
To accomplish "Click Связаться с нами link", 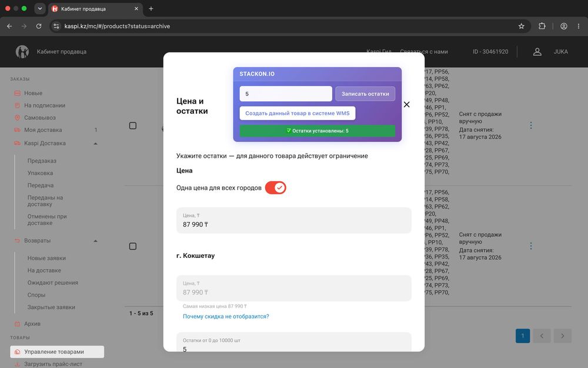I will click(x=424, y=52).
